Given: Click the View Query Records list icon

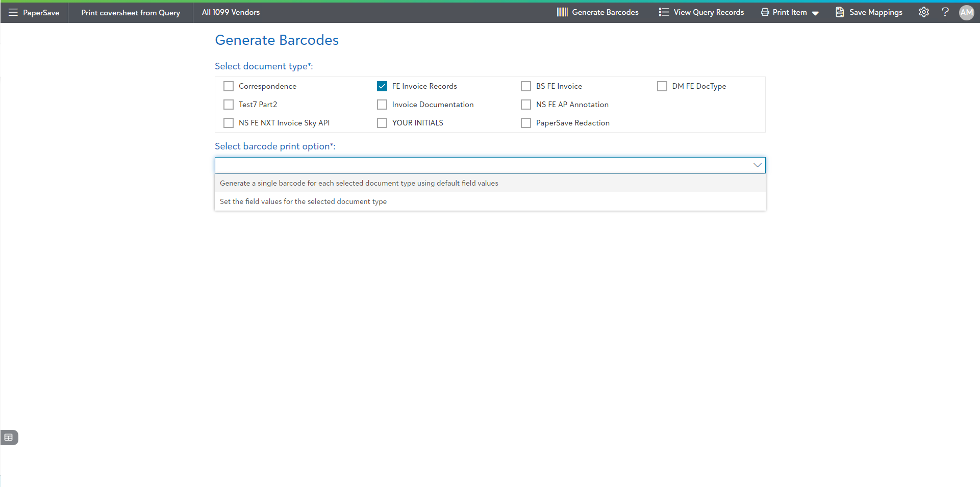Looking at the screenshot, I should coord(663,12).
